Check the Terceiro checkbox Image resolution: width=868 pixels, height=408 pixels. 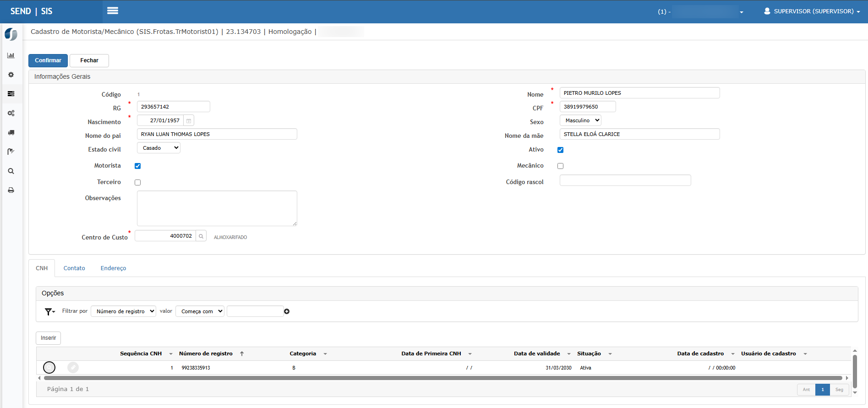tap(138, 183)
